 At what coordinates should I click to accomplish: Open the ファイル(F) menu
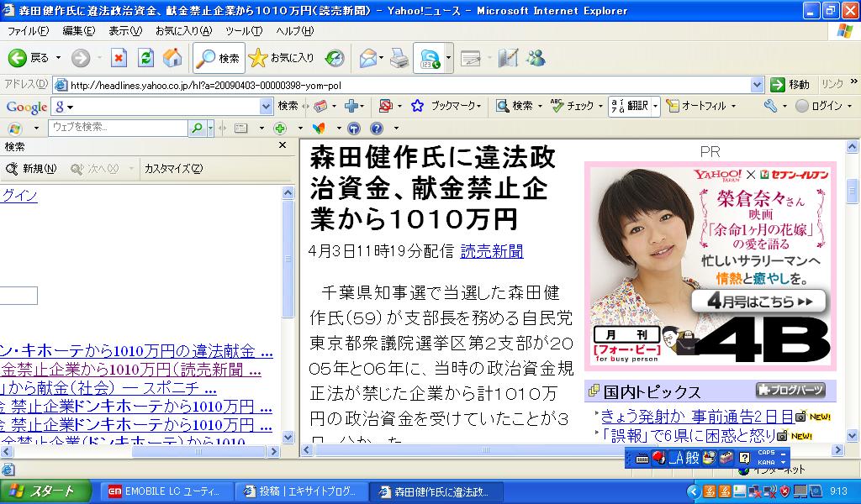[28, 31]
